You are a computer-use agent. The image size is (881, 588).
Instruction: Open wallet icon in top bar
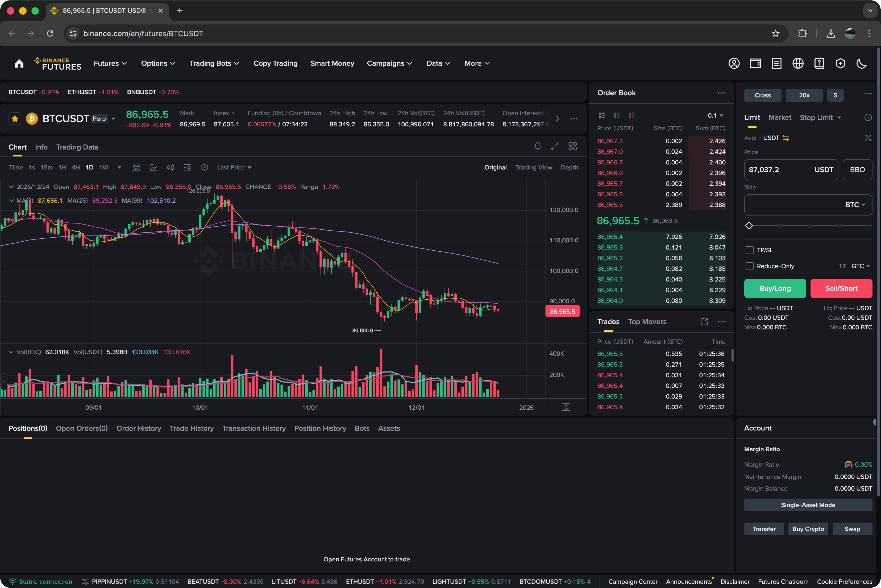tap(755, 63)
